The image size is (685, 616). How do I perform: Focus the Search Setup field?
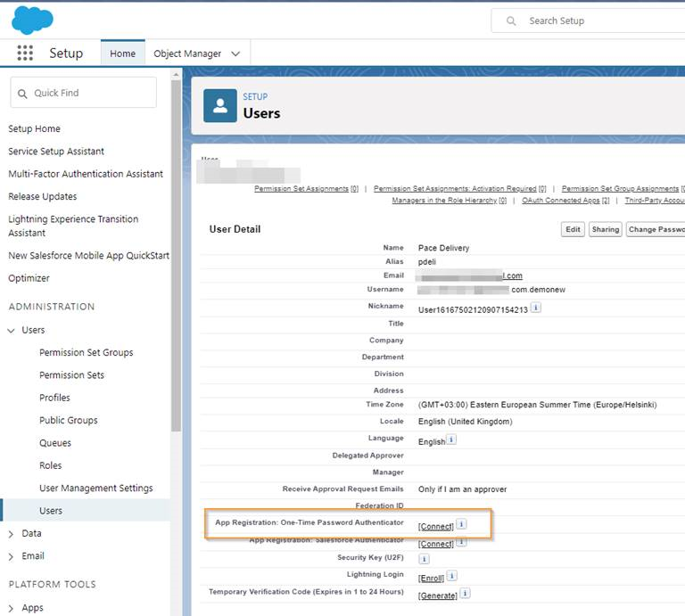[x=588, y=21]
